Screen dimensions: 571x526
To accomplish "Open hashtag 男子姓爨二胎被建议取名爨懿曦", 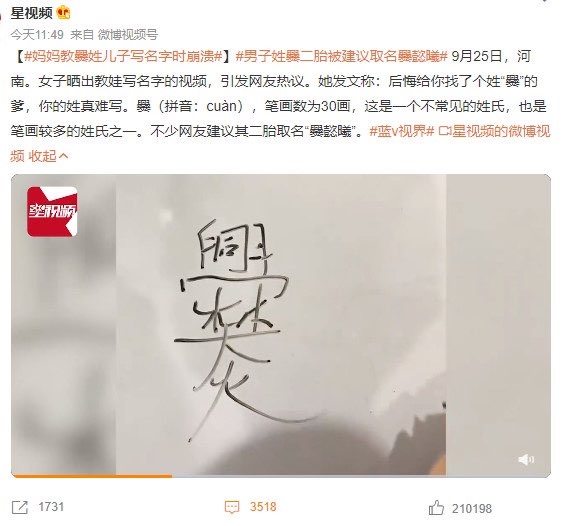I will 342,57.
